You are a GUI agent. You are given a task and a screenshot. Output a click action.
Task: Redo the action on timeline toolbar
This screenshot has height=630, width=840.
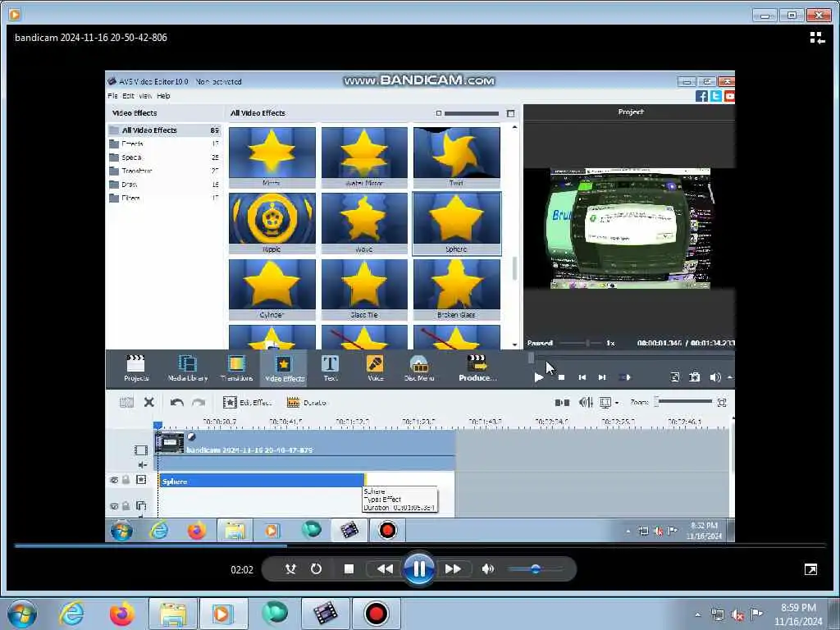coord(199,402)
